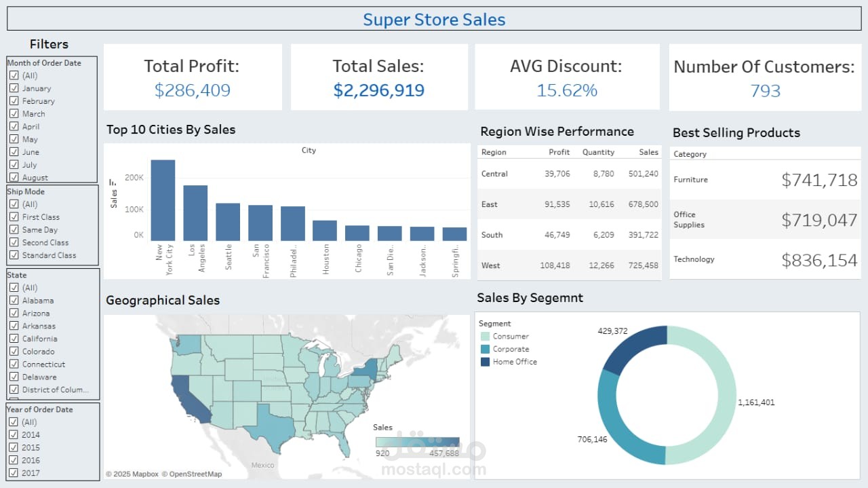This screenshot has width=868, height=488.
Task: Click the © 2025 Mapbox link
Action: [x=131, y=474]
